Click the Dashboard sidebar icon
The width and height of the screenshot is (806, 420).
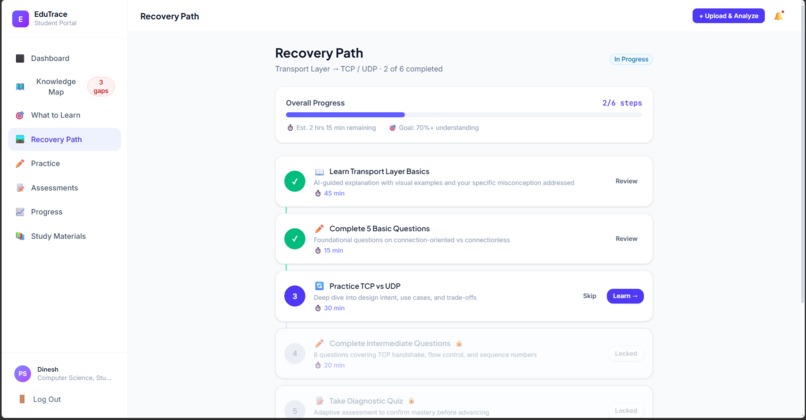[x=20, y=58]
